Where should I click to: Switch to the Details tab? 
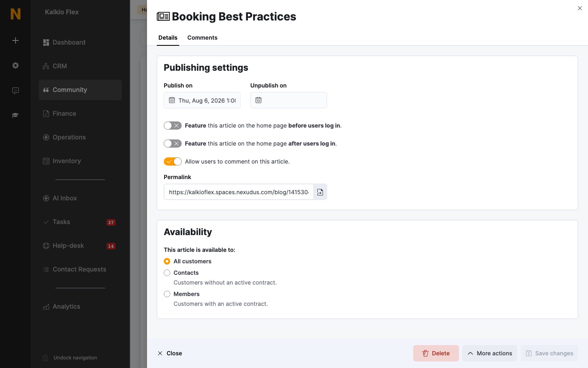click(x=168, y=38)
